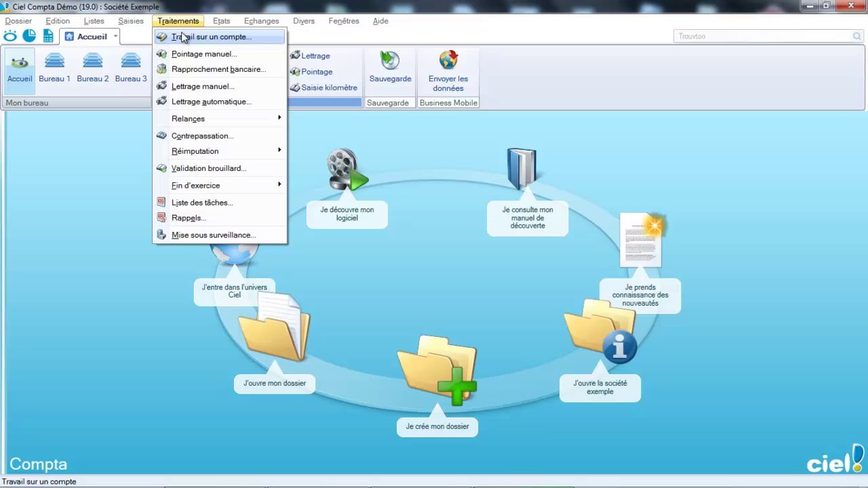This screenshot has height=488, width=868.
Task: Click the magnifier icon in the search box
Action: coord(857,37)
